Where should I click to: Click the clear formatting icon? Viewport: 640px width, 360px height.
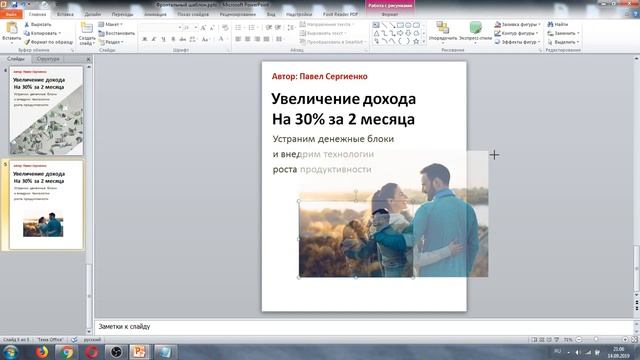225,27
